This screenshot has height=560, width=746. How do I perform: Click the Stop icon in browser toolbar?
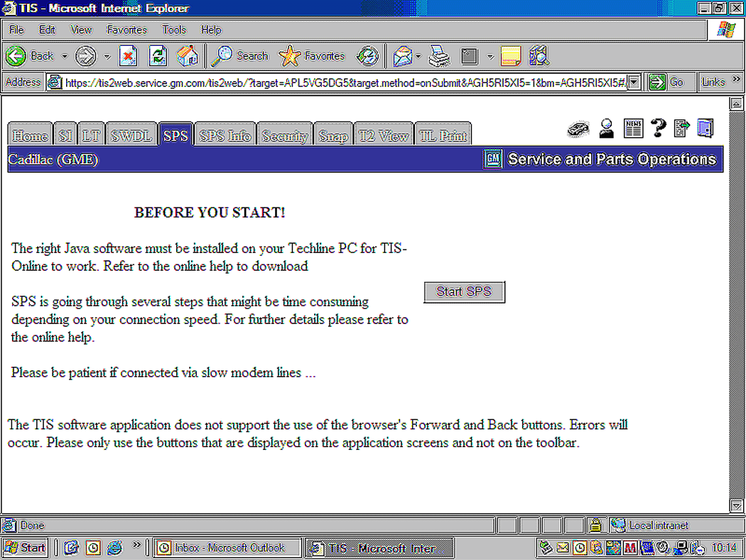coord(128,55)
